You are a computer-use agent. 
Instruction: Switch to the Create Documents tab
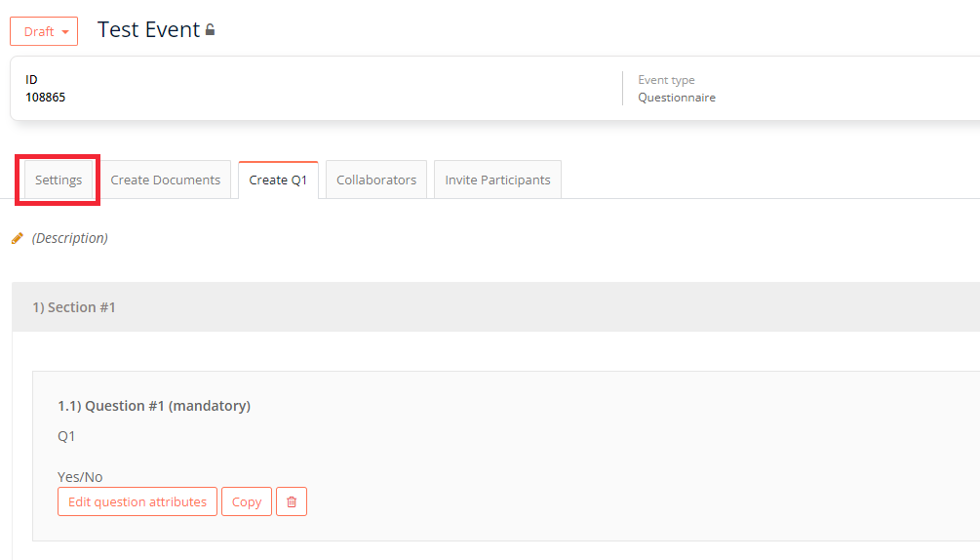pyautogui.click(x=166, y=180)
